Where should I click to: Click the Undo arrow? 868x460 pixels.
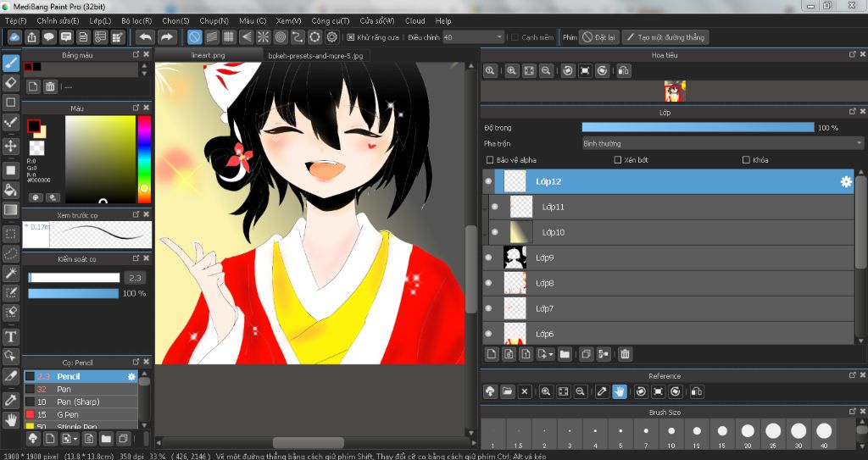coord(146,37)
